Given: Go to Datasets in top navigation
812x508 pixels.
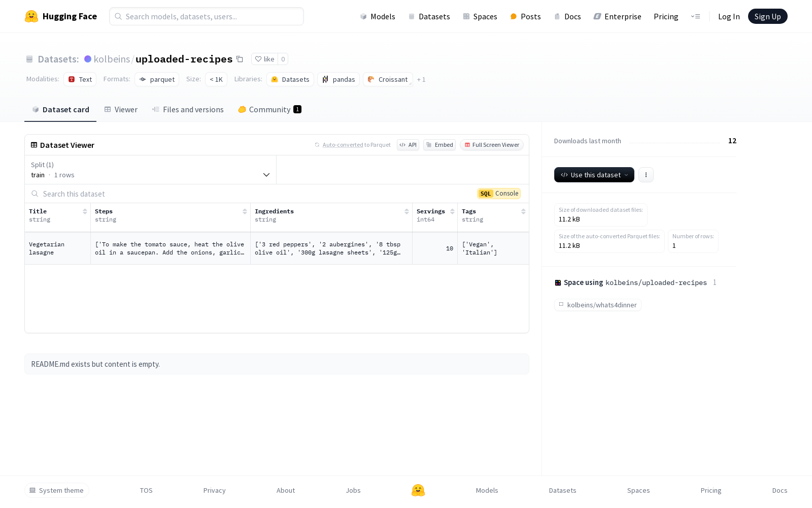Looking at the screenshot, I should (x=429, y=16).
